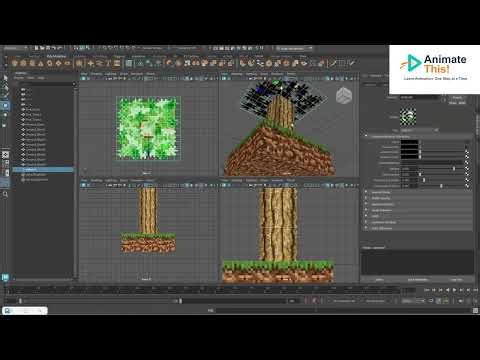Open the Poly Modeling shelf tab
Viewport: 480px width, 360px height.
click(x=56, y=56)
